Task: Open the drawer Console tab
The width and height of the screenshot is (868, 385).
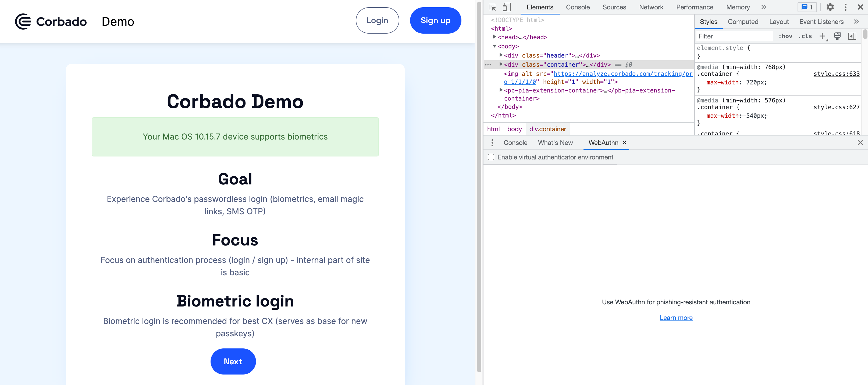Action: click(515, 143)
